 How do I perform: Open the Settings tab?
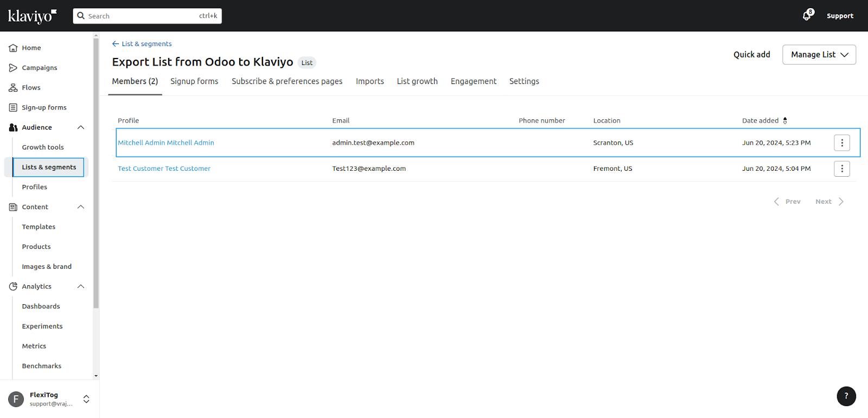(x=524, y=81)
